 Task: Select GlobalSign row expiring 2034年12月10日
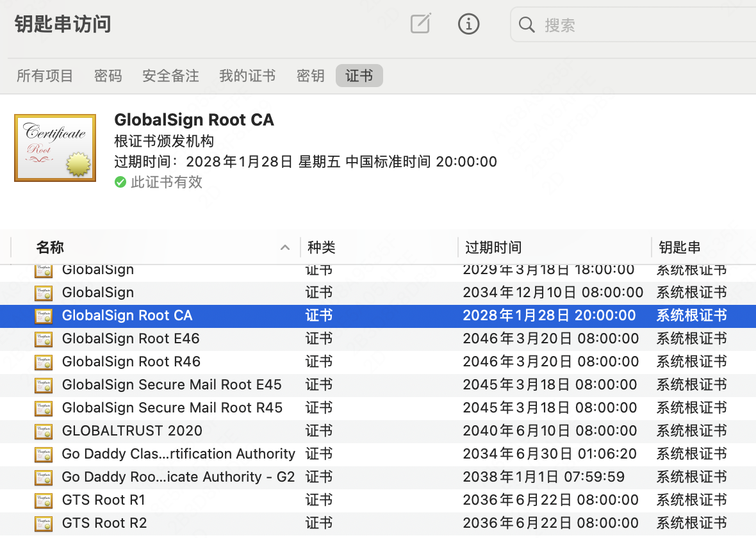[x=378, y=293]
